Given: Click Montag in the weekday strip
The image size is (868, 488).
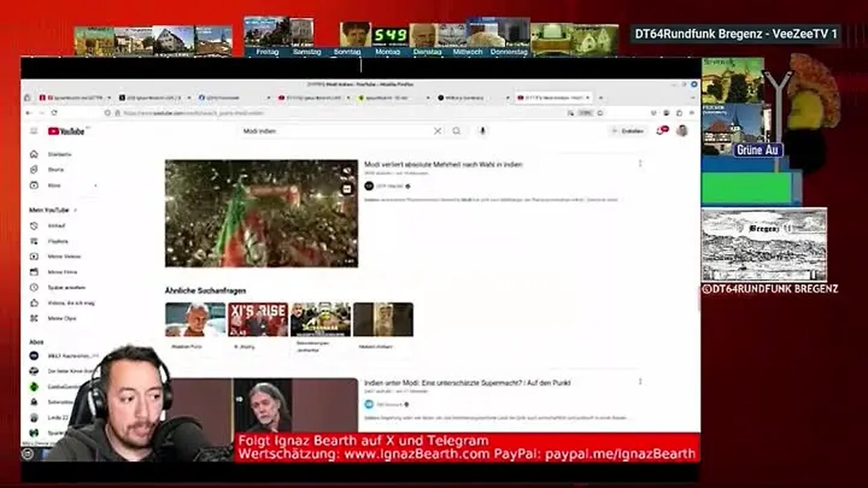Looking at the screenshot, I should click(388, 52).
